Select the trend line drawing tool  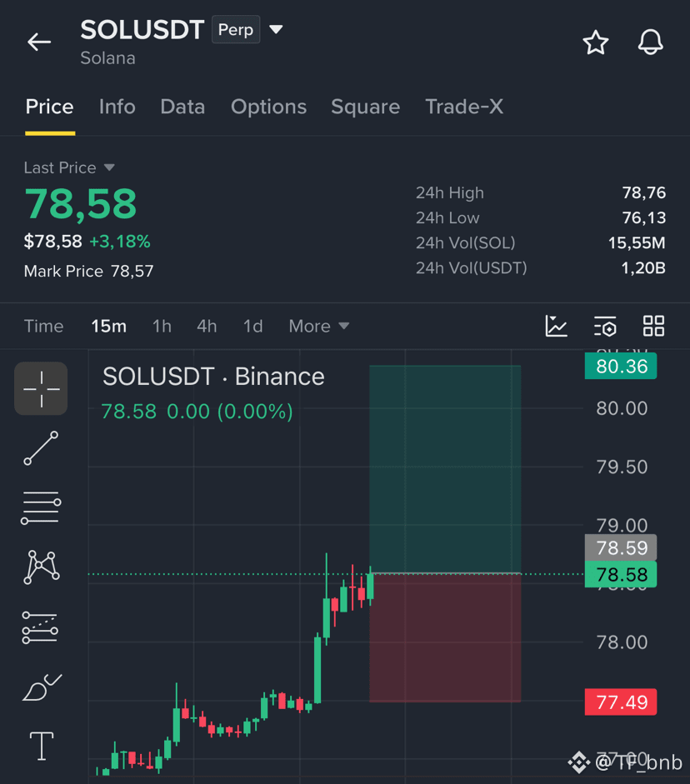41,448
